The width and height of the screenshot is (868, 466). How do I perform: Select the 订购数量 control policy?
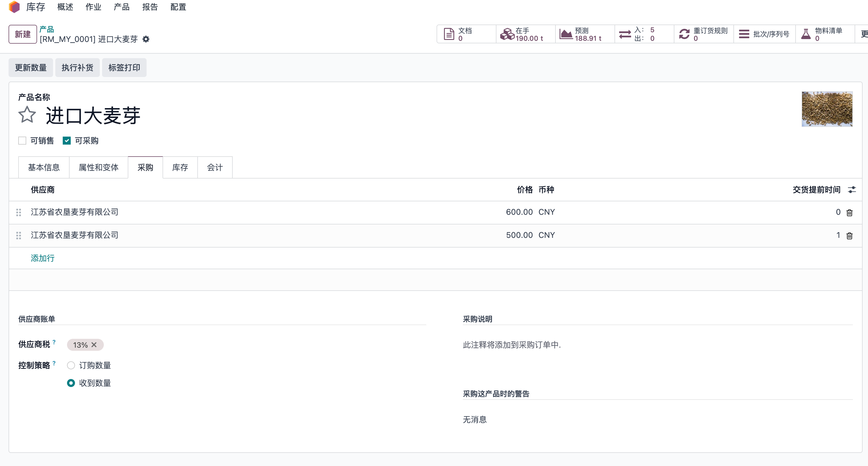71,365
